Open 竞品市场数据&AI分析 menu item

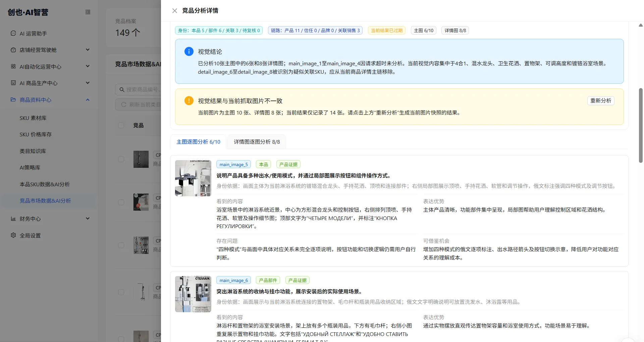45,201
